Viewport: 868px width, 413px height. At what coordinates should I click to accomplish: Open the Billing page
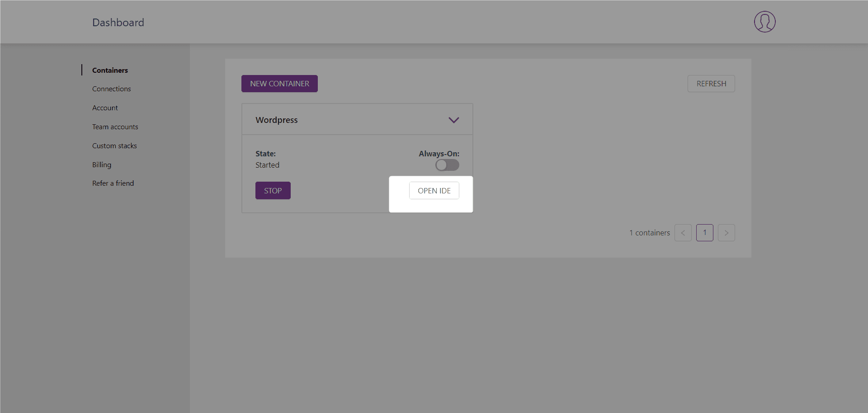pyautogui.click(x=102, y=165)
